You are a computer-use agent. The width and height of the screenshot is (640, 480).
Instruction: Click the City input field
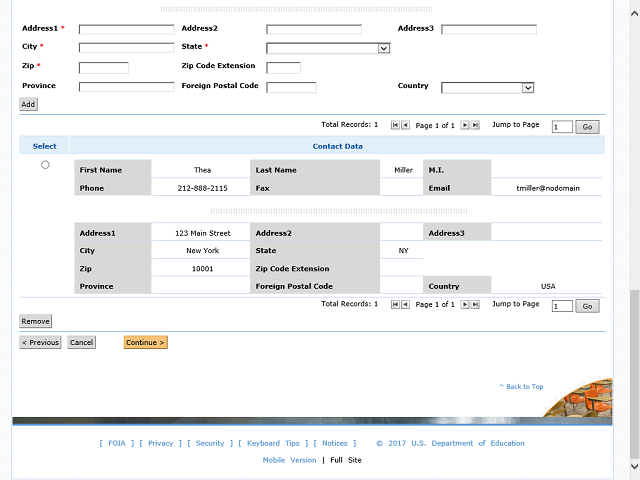pos(127,48)
